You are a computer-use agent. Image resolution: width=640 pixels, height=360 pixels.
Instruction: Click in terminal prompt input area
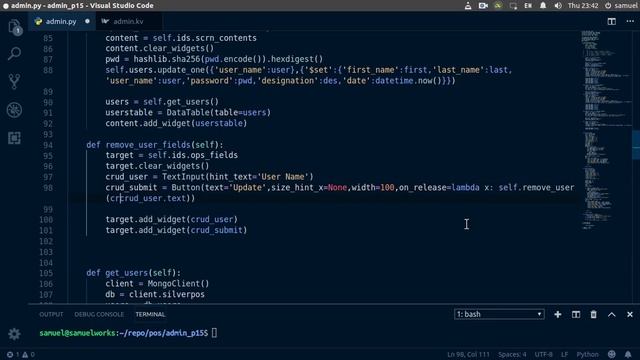(215, 333)
